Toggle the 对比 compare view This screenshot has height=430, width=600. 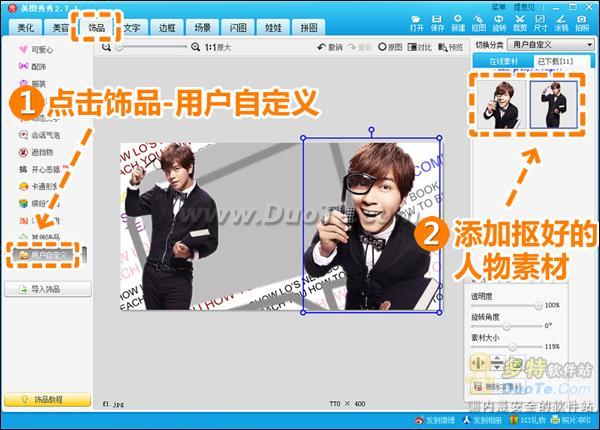420,47
